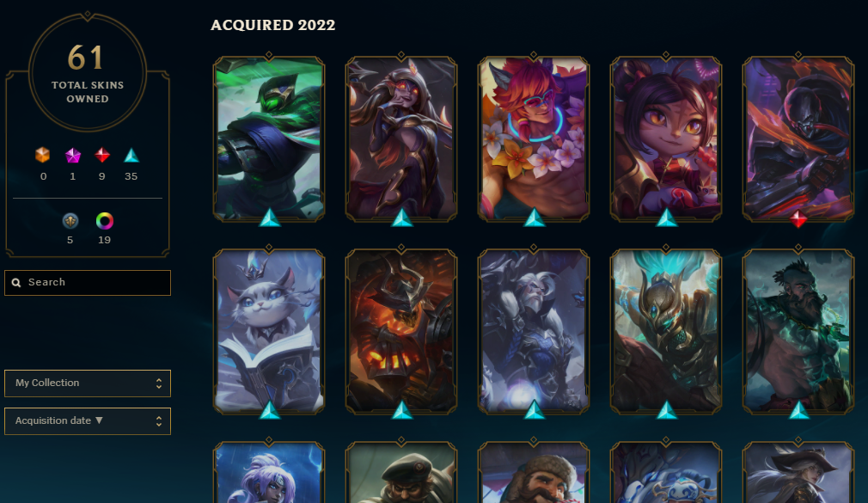Click the teal Epic rarity triangle icon
The width and height of the screenshot is (868, 503).
point(131,155)
